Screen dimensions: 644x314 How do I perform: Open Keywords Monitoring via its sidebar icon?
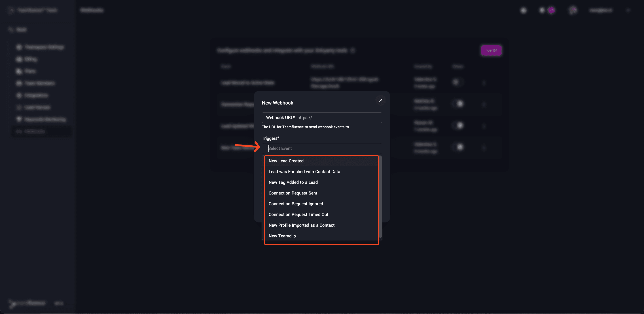(x=19, y=119)
